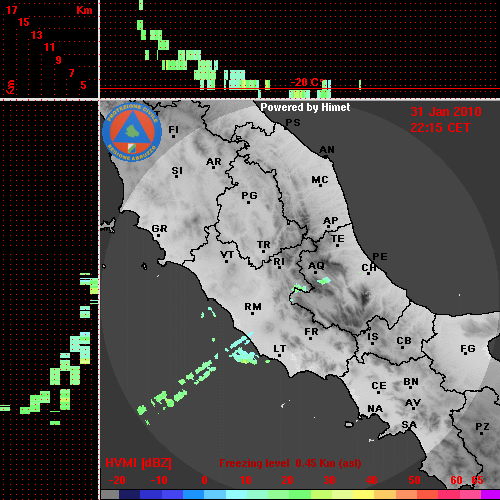Select the CE city marker
Screen dimensions: 500x500
379,392
